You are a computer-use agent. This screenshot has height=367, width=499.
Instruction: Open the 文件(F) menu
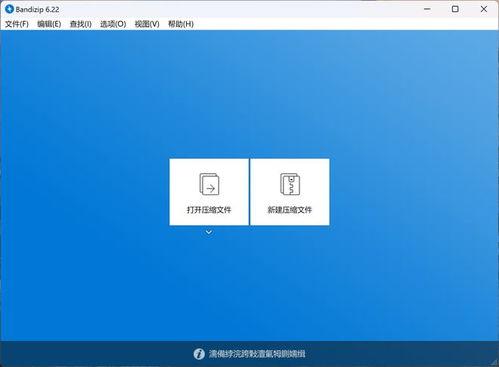[17, 24]
